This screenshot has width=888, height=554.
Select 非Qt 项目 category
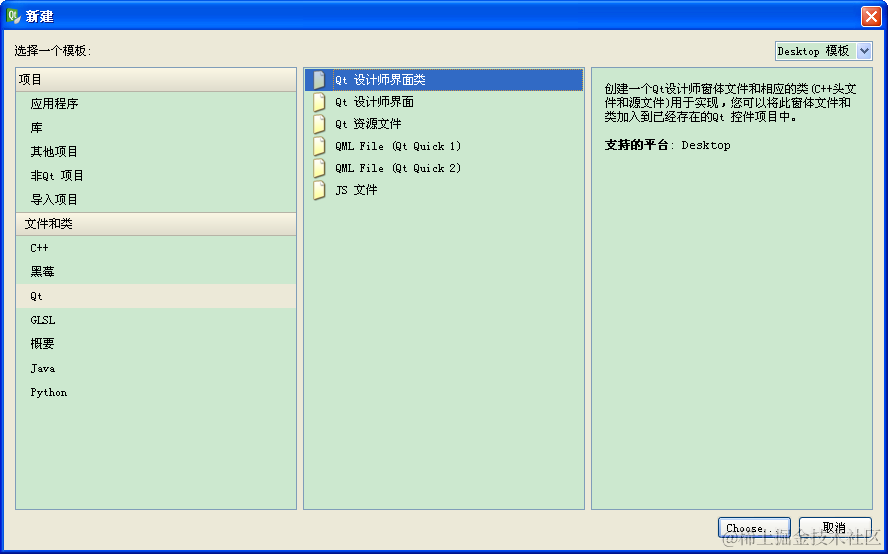156,176
